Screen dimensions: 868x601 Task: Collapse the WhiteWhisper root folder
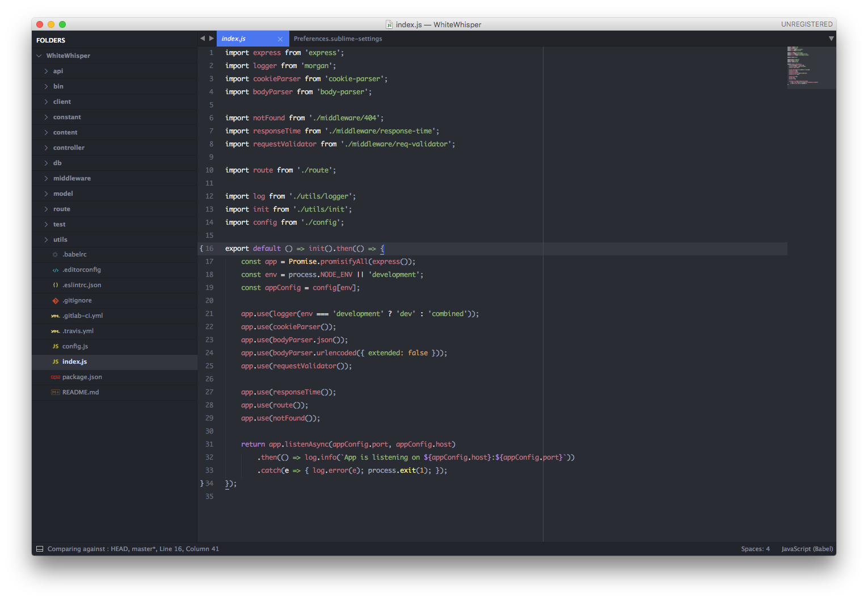39,56
